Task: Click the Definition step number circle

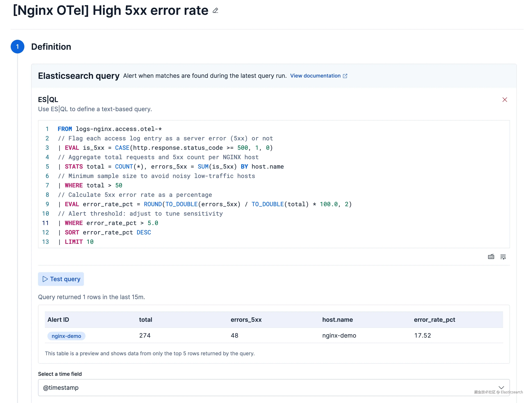Action: pyautogui.click(x=17, y=46)
